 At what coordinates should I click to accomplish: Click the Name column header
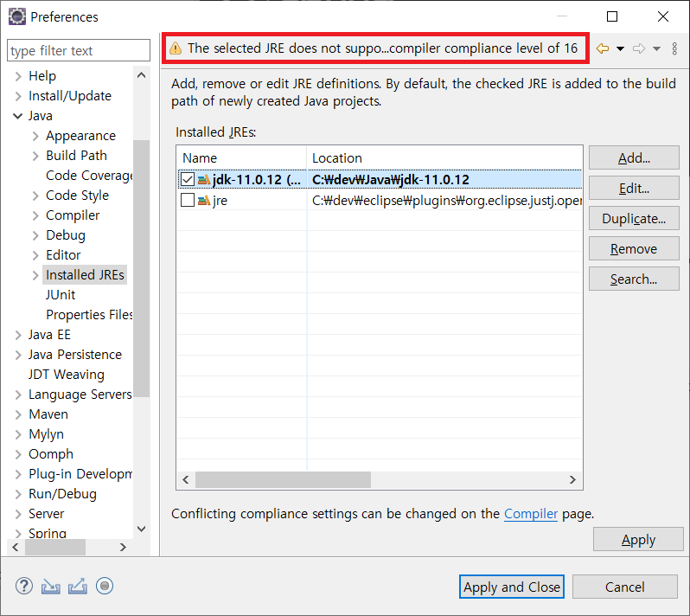pyautogui.click(x=241, y=157)
